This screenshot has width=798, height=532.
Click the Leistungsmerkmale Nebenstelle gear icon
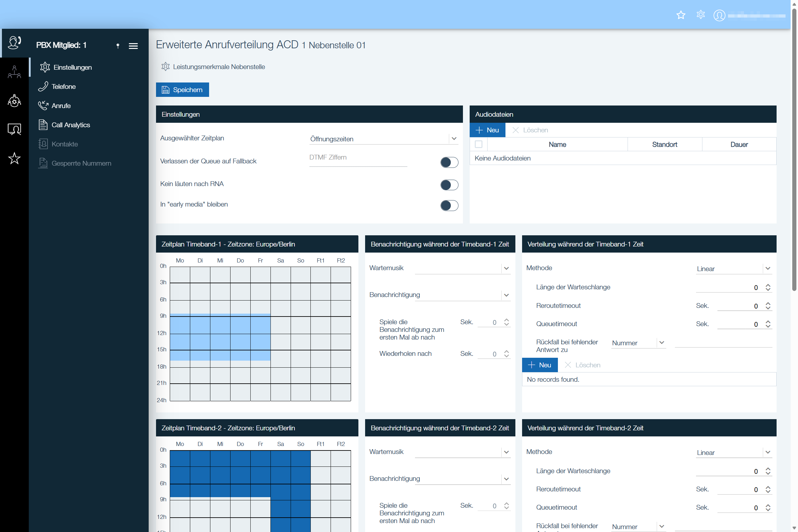tap(165, 66)
